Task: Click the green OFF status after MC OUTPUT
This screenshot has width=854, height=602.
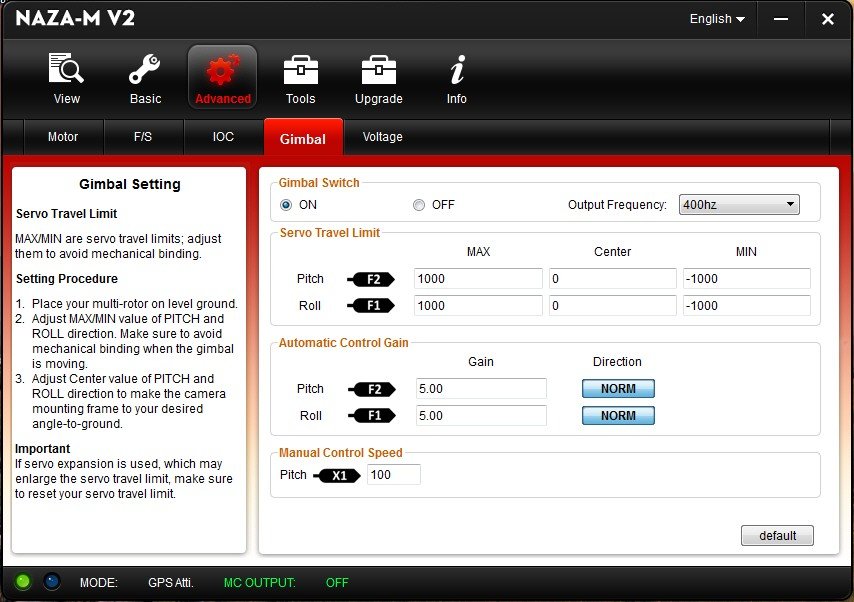Action: click(337, 582)
